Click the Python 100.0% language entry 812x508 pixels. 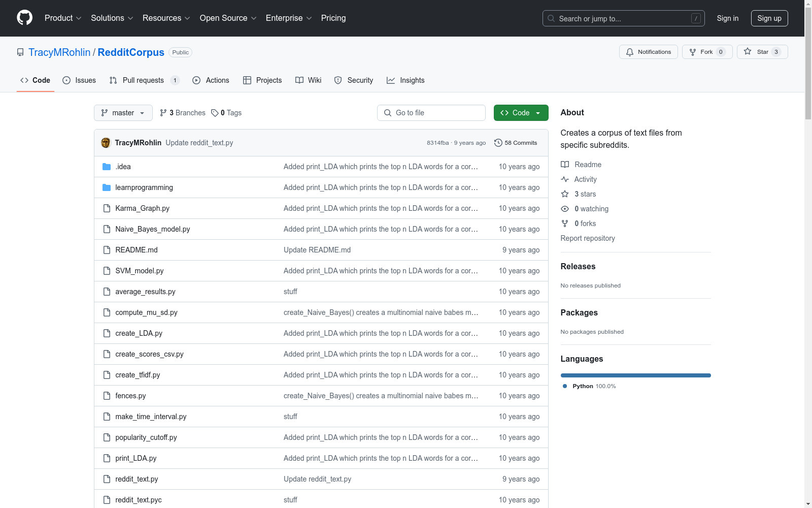[x=589, y=386]
